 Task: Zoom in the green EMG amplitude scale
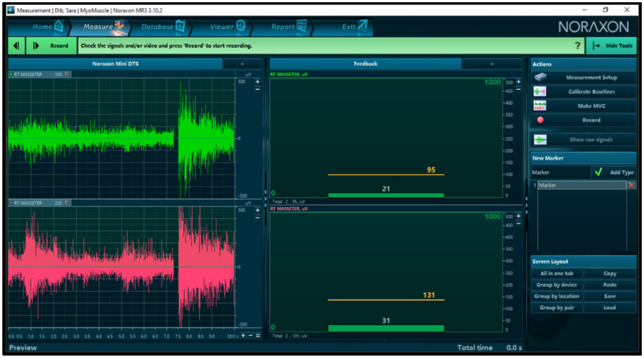(258, 82)
